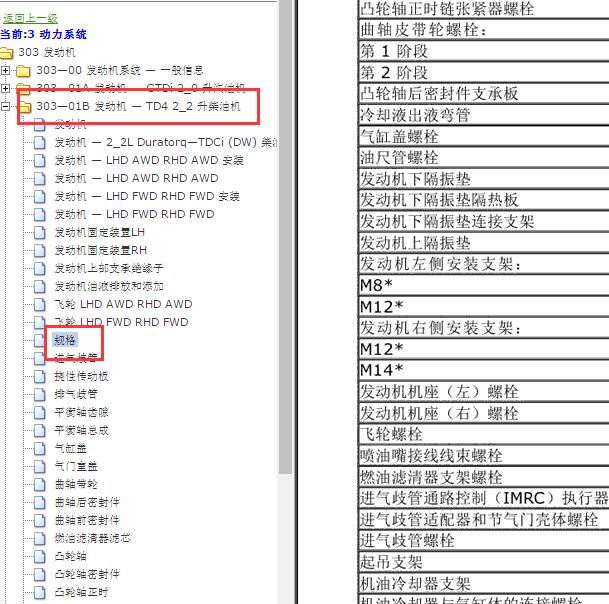
Task: Click page icon for LHD AWD RHD AWD 安装
Action: [x=40, y=160]
